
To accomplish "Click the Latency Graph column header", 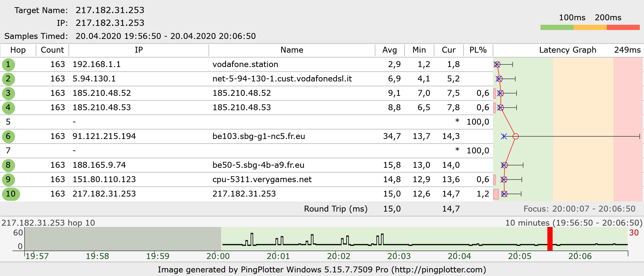I will (x=567, y=50).
